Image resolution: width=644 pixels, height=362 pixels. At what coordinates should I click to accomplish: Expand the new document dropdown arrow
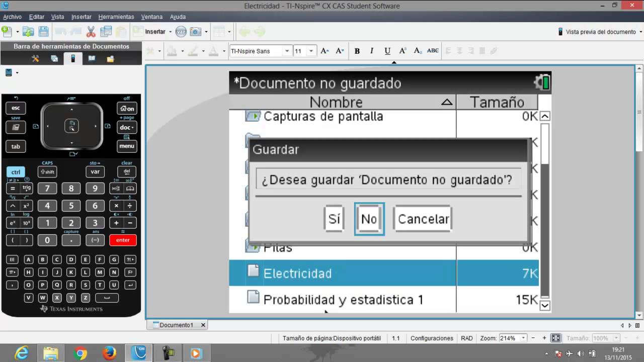pos(17,32)
